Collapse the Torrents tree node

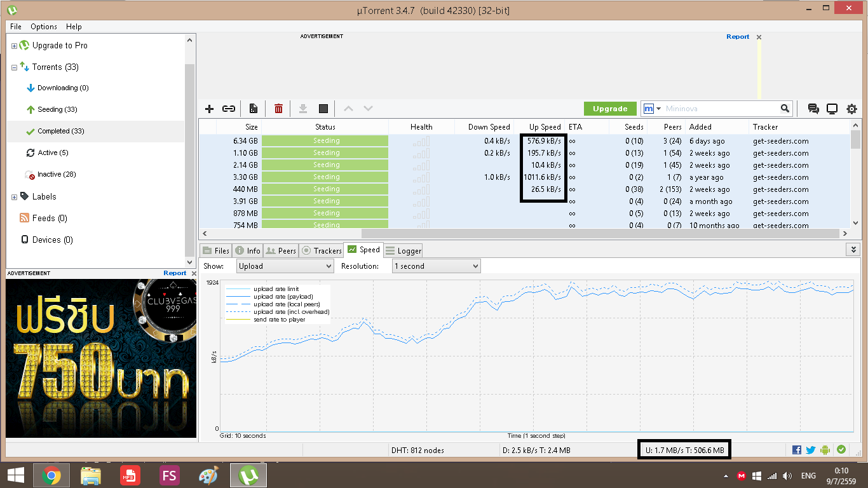pyautogui.click(x=14, y=67)
